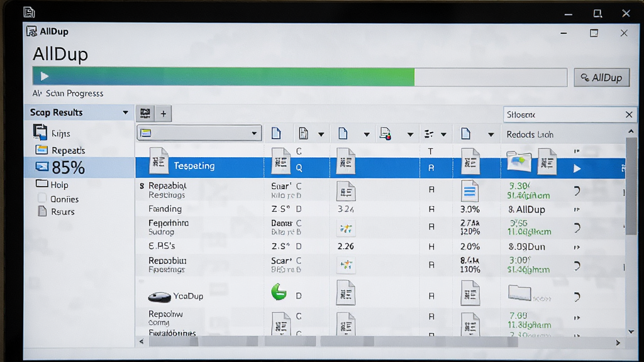Image resolution: width=644 pixels, height=362 pixels.
Task: Click document icon beside Q in Tespating row
Action: point(281,162)
